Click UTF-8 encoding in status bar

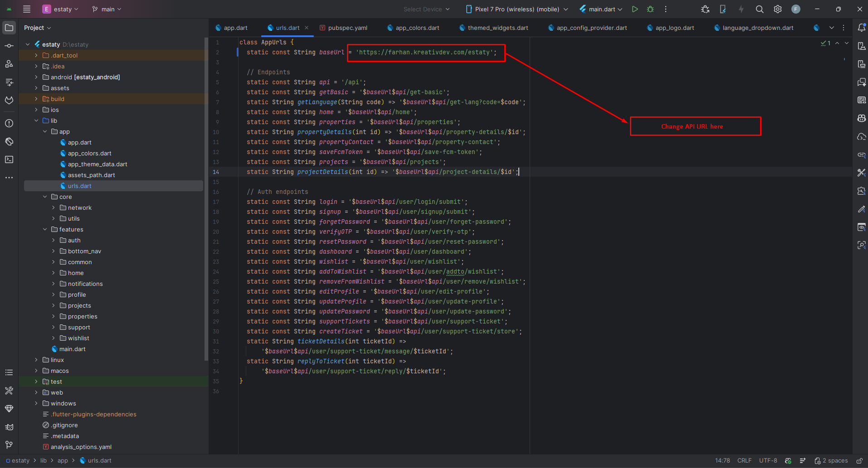[x=768, y=461]
